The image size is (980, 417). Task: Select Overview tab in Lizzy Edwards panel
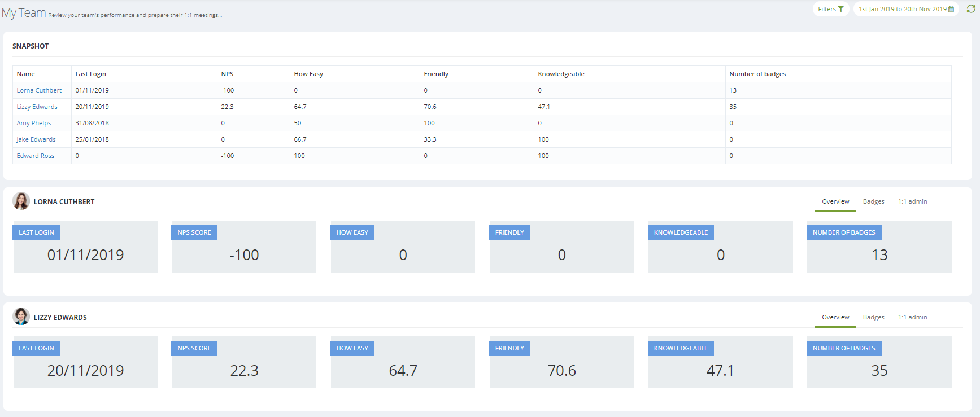point(835,317)
